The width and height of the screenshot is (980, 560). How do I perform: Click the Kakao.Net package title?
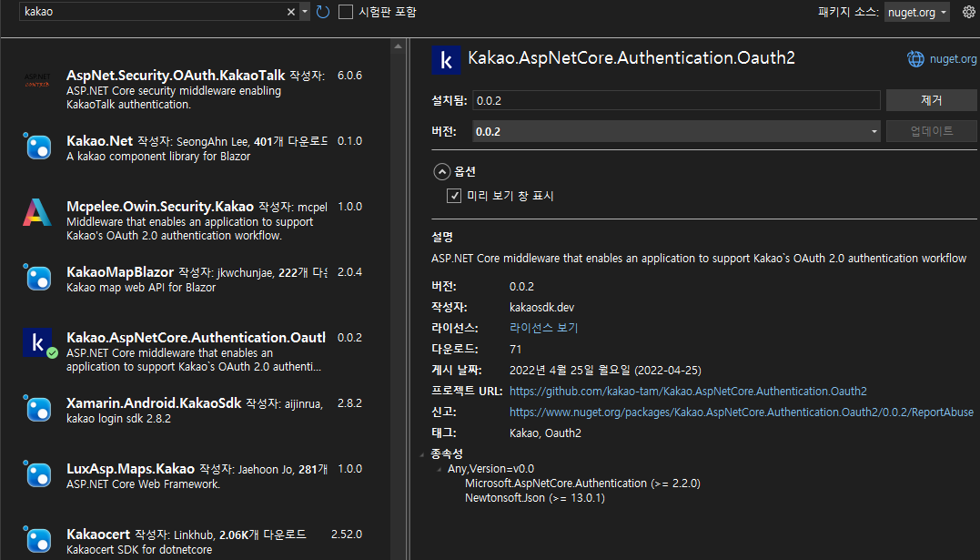tap(99, 141)
